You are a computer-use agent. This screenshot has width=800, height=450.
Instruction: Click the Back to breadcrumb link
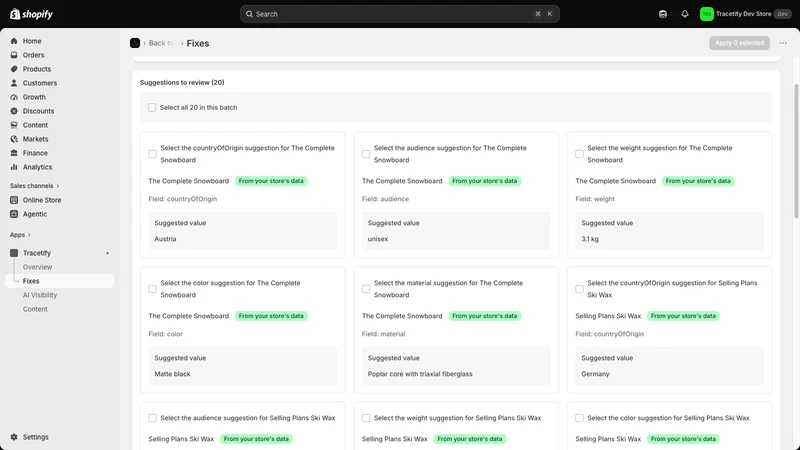tap(161, 43)
